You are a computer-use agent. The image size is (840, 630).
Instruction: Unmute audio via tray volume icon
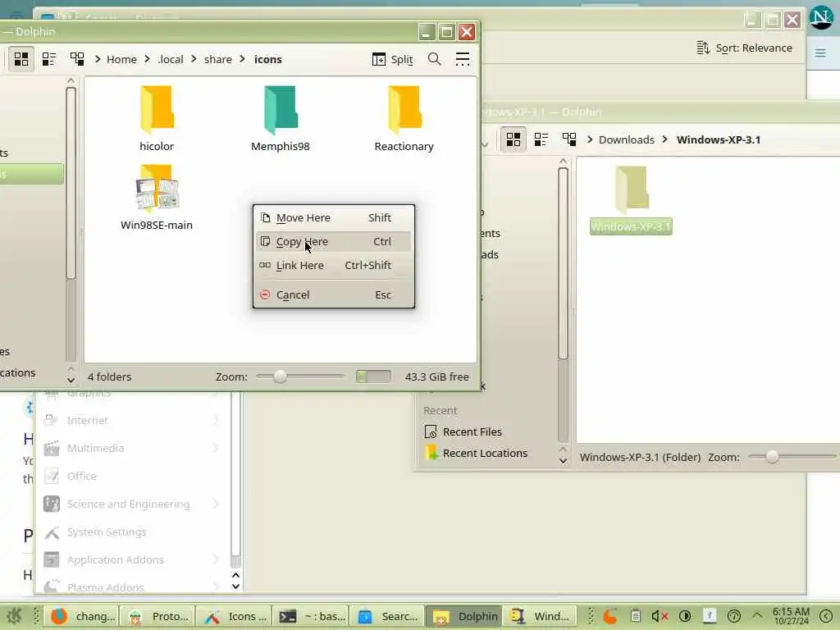pyautogui.click(x=659, y=616)
